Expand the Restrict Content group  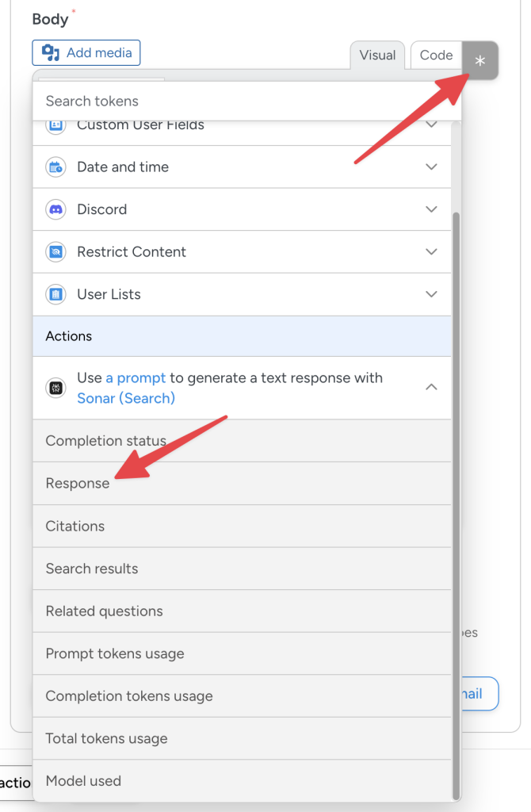click(x=432, y=251)
